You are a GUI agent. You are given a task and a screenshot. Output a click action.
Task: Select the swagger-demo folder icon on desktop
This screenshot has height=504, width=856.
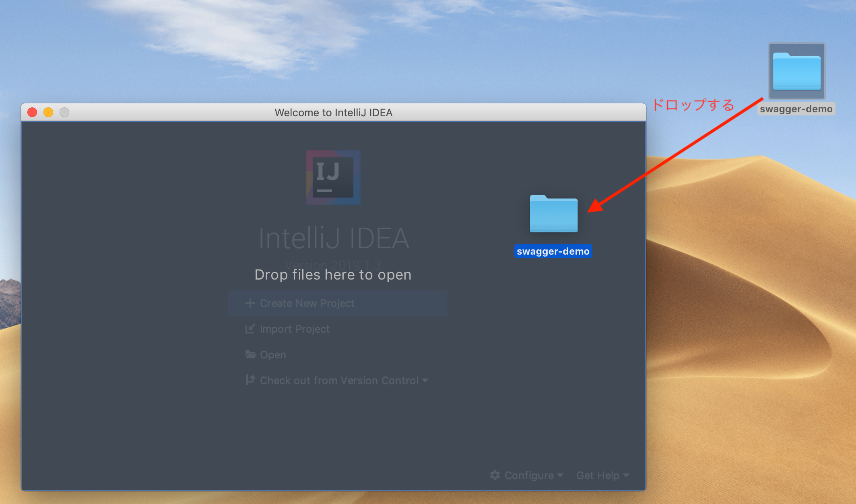[796, 71]
